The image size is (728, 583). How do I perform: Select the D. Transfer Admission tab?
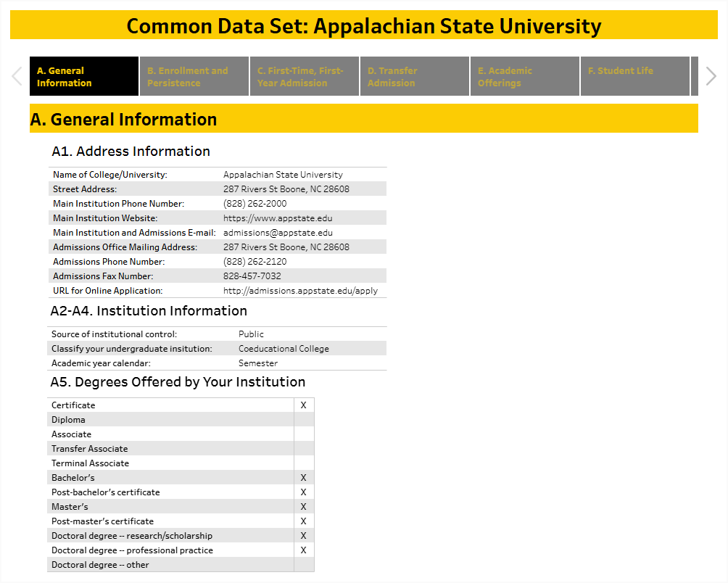click(414, 75)
